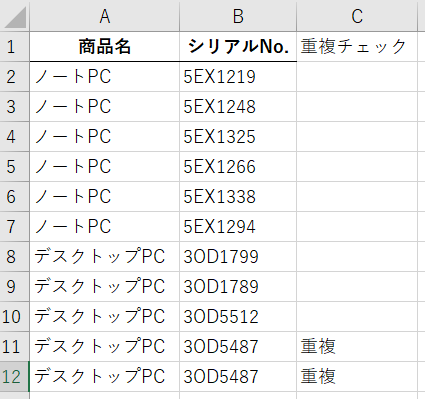
Task: Select cell with serial 3OD1799
Action: (x=238, y=257)
